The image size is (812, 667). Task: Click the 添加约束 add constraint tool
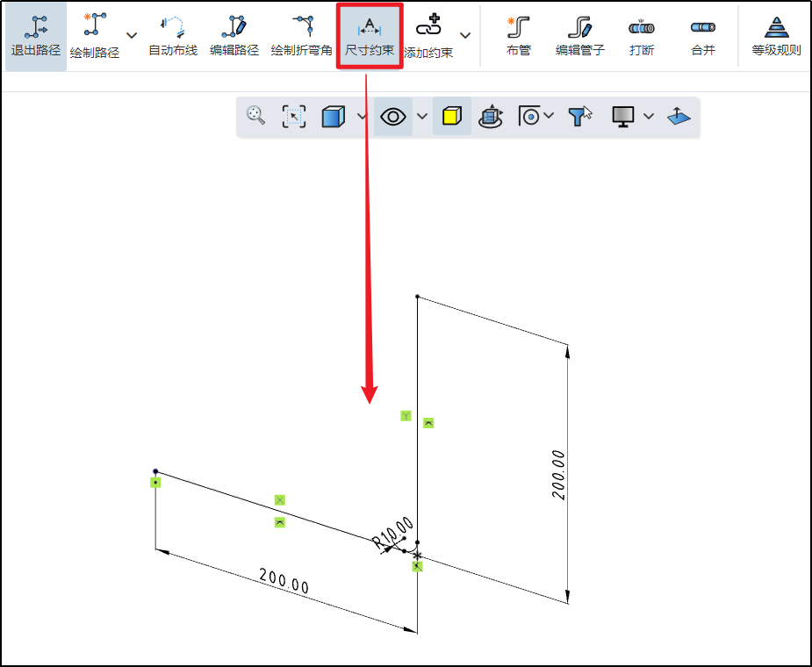(x=428, y=35)
